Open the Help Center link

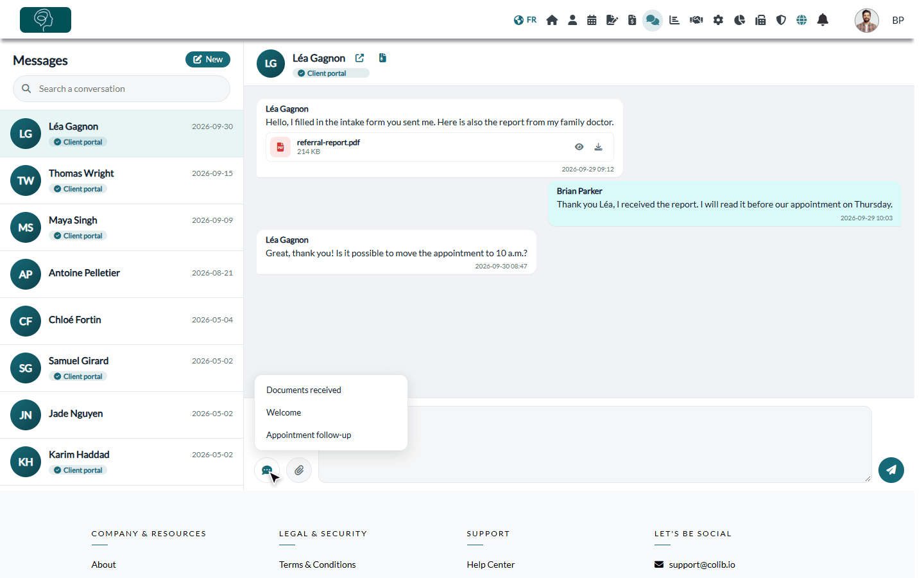(491, 565)
